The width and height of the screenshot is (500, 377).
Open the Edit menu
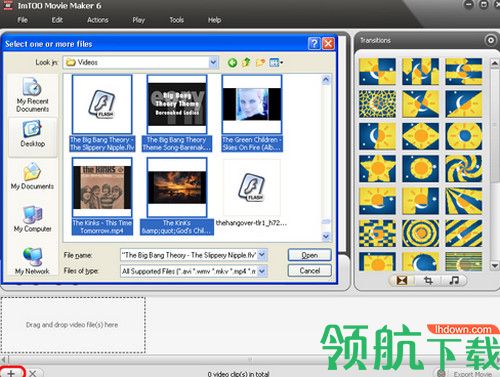pos(57,20)
